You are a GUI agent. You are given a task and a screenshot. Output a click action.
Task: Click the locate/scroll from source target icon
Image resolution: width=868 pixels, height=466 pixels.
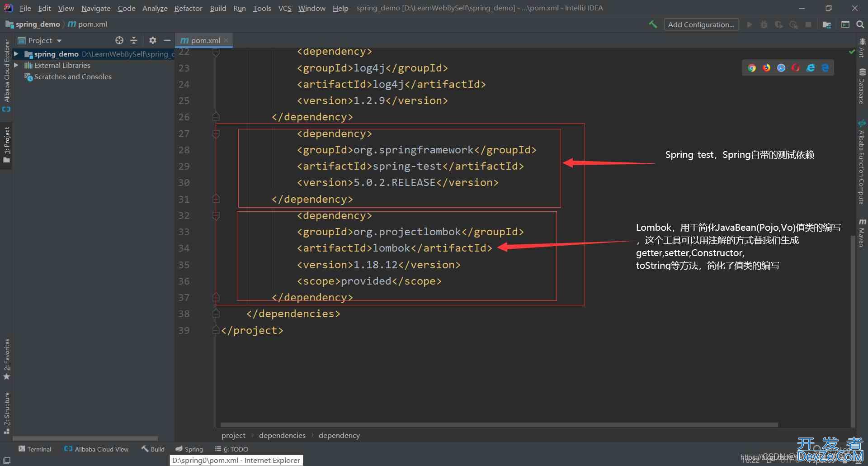(x=119, y=40)
